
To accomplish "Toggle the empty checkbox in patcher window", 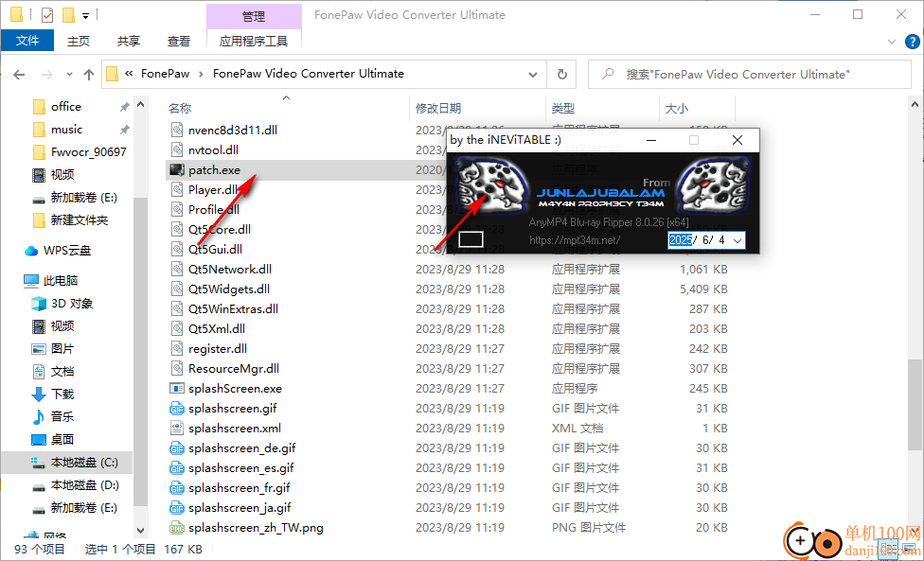I will click(471, 239).
